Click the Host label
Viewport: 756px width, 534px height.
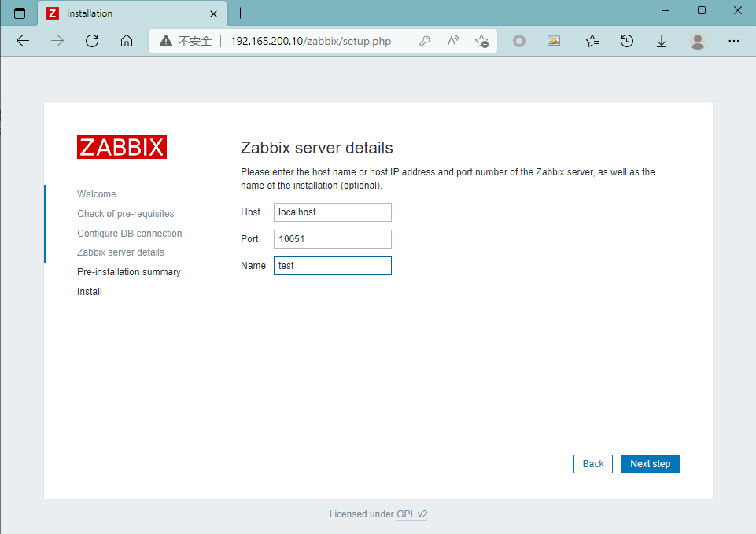(x=251, y=212)
